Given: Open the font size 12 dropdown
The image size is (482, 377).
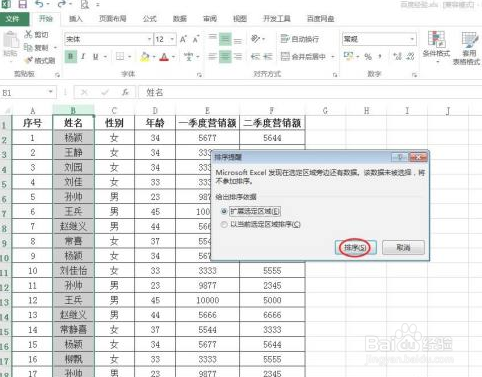Looking at the screenshot, I should click(x=172, y=39).
